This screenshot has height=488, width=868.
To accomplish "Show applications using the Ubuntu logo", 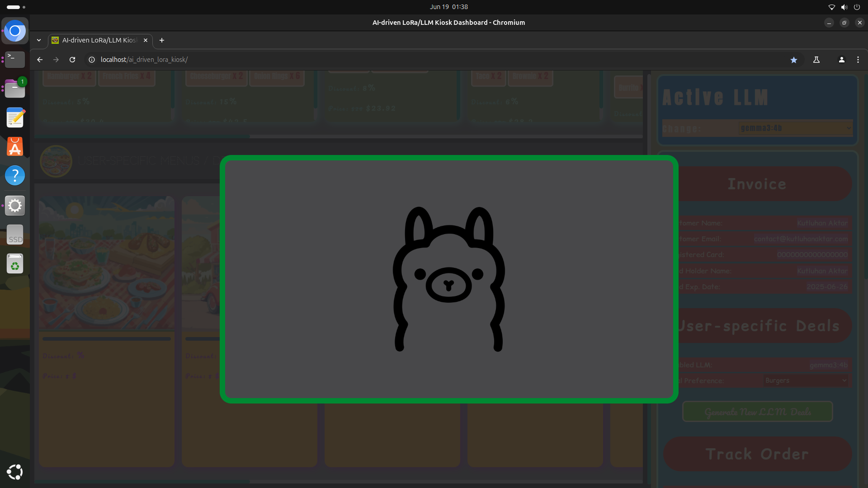I will [15, 472].
